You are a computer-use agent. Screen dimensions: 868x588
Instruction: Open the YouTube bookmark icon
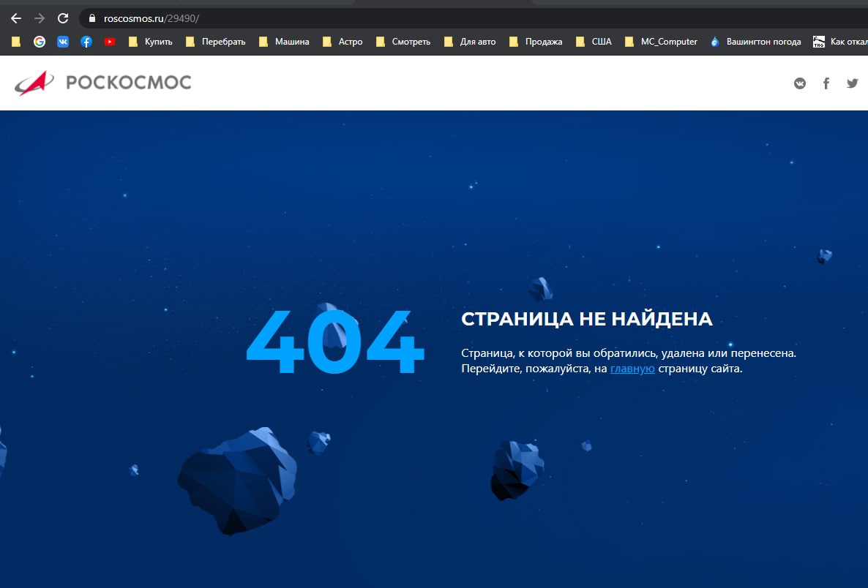tap(110, 42)
